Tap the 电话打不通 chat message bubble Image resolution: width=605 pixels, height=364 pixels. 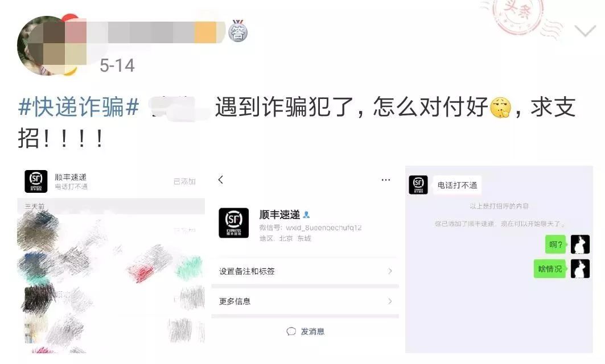pos(457,185)
